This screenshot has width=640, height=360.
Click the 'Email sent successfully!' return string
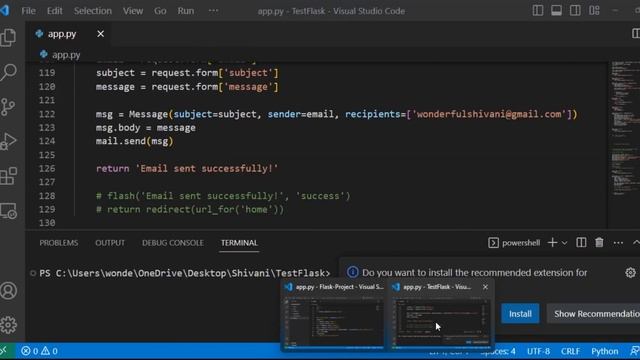[207, 168]
